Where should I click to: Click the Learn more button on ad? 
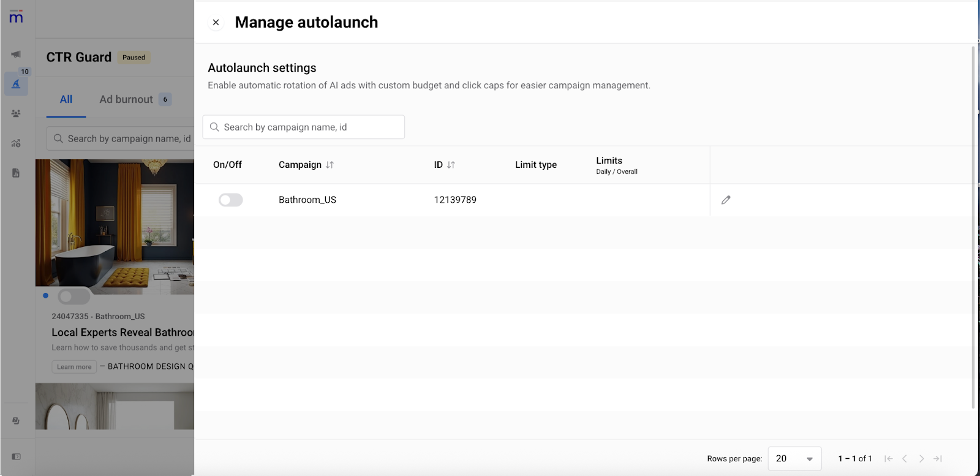74,367
